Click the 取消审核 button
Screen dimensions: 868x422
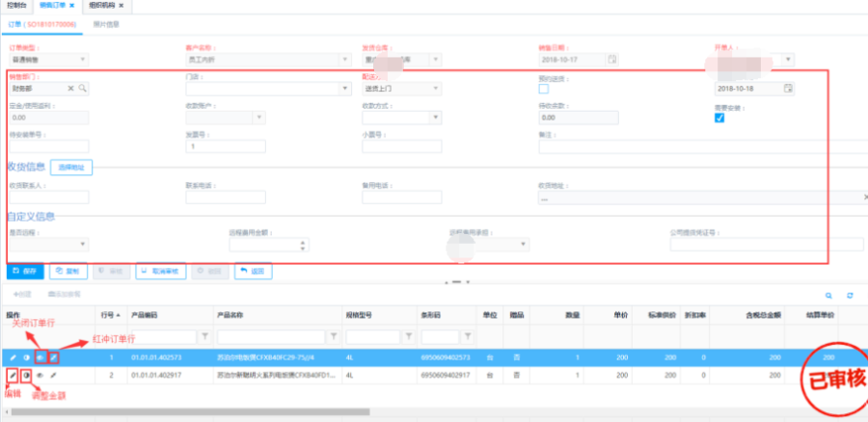pos(160,272)
